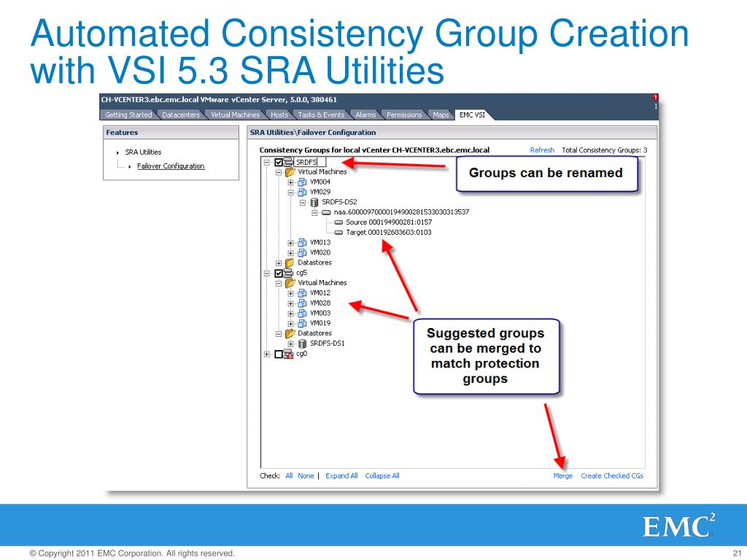747x560 pixels.
Task: Check the cg0 group checkbox
Action: [279, 354]
